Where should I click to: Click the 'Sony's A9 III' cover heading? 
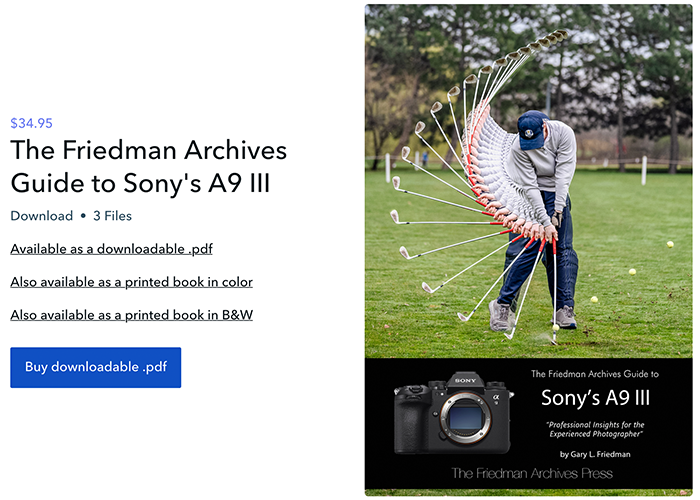tap(595, 397)
